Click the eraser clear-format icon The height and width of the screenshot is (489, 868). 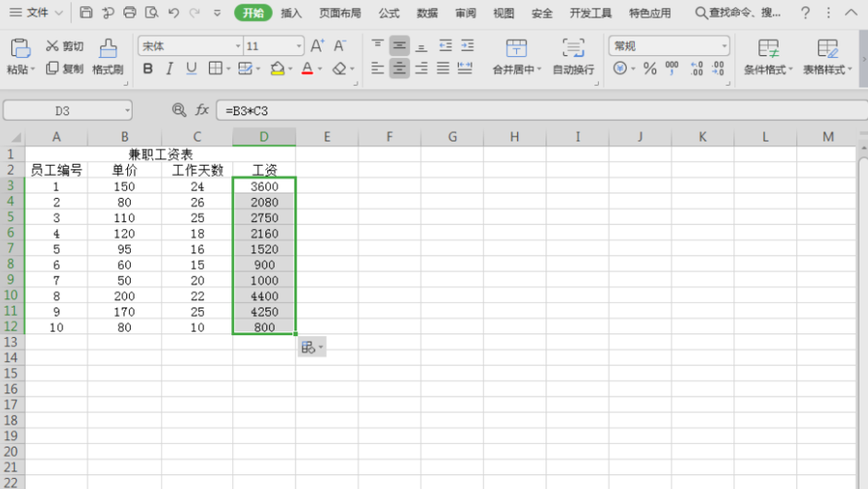(x=339, y=68)
